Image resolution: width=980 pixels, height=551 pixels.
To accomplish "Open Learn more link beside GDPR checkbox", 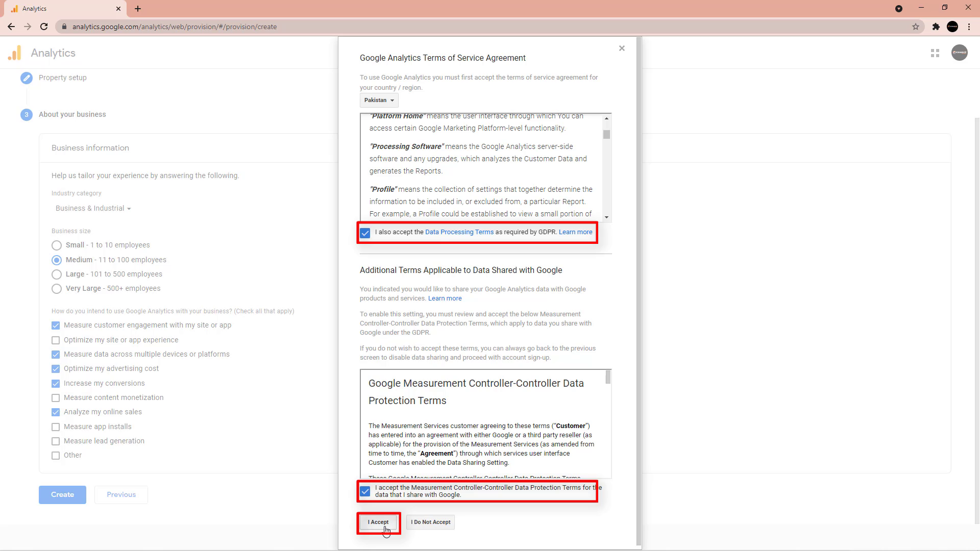I will tap(576, 232).
